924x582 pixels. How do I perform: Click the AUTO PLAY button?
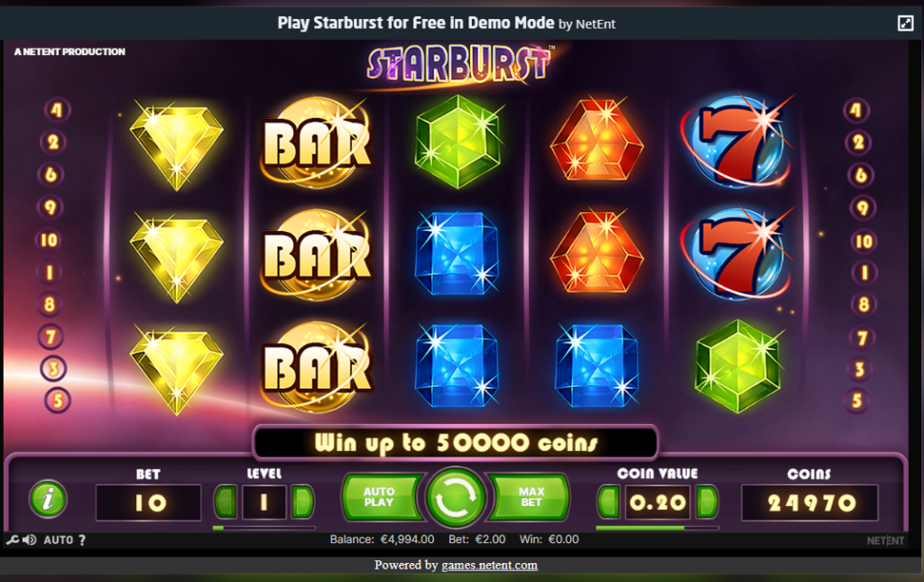(x=381, y=497)
